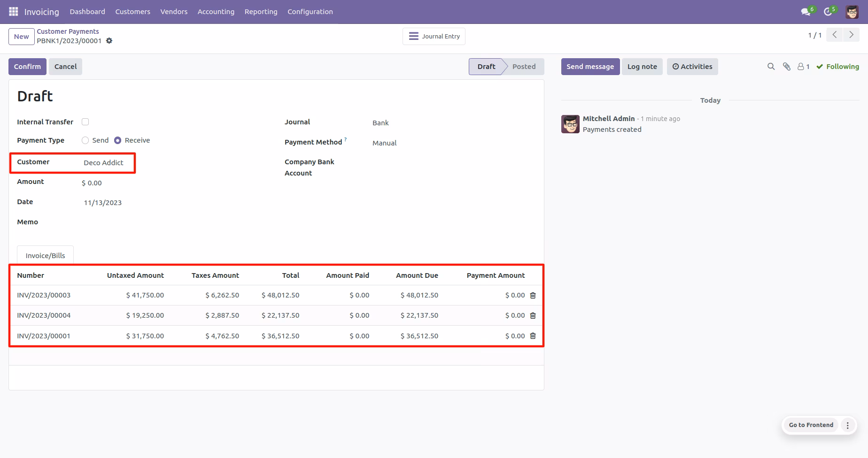Tick the Internal Transfer checkbox

[x=85, y=122]
